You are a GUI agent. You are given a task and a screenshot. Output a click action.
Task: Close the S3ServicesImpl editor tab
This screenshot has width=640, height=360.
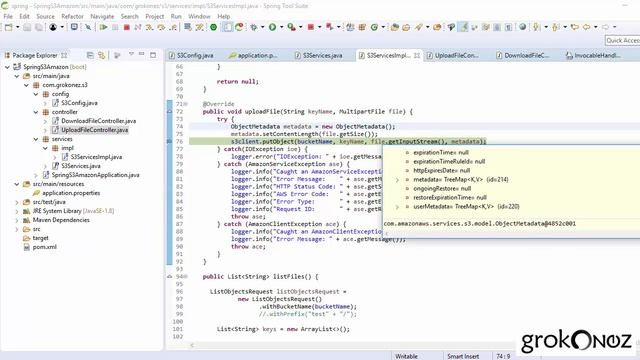pyautogui.click(x=417, y=56)
